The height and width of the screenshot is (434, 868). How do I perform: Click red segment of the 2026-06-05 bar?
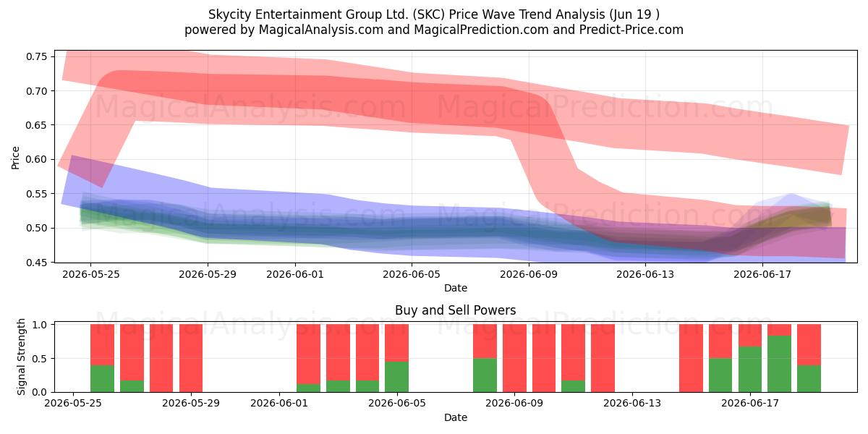[x=397, y=343]
